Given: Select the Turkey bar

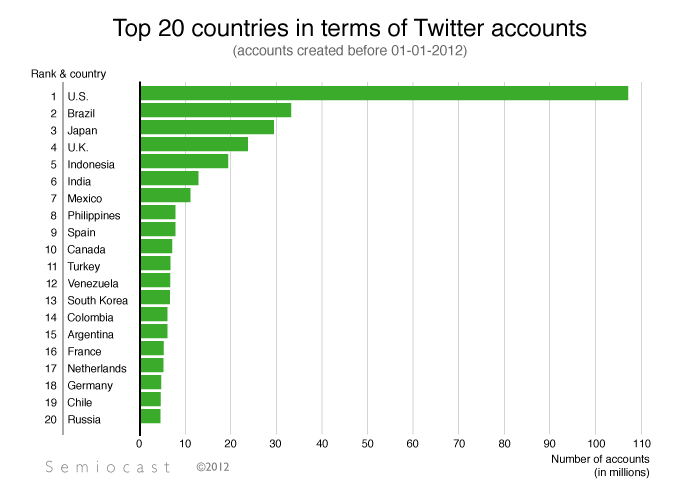Looking at the screenshot, I should (155, 263).
